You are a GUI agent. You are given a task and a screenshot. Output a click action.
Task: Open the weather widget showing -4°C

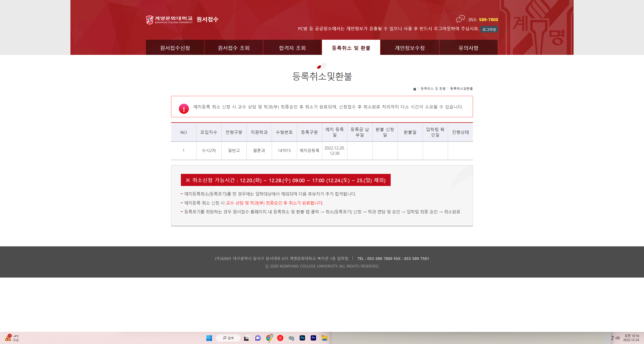coord(12,338)
